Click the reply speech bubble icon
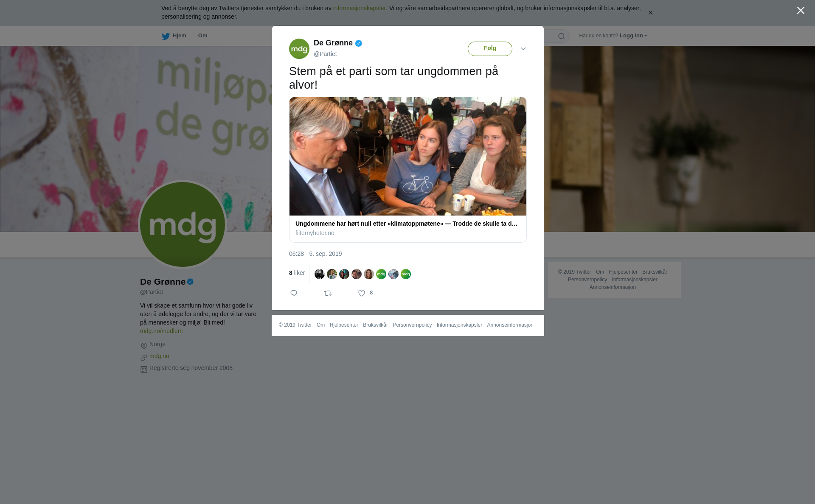Viewport: 815px width, 504px height. point(294,293)
